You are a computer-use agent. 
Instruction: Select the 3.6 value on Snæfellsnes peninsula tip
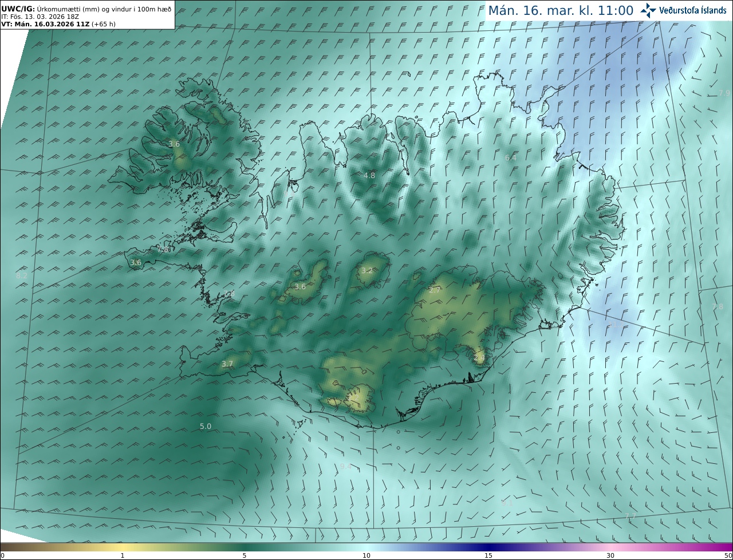136,262
